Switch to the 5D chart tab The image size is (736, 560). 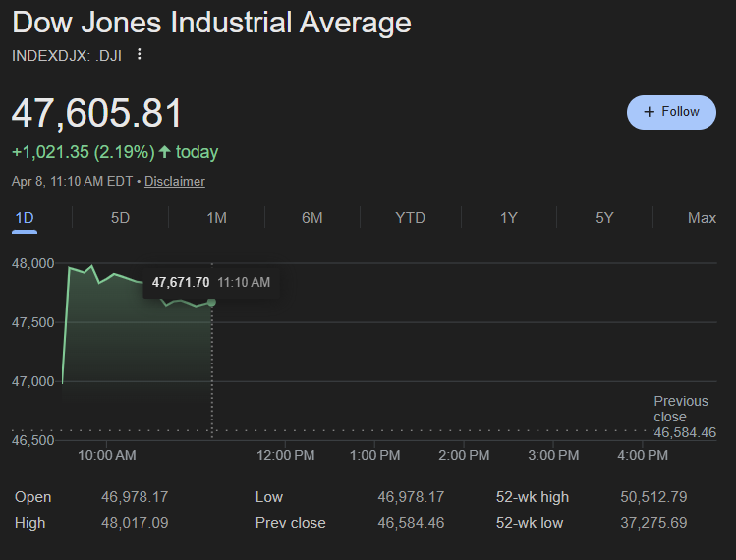(120, 218)
